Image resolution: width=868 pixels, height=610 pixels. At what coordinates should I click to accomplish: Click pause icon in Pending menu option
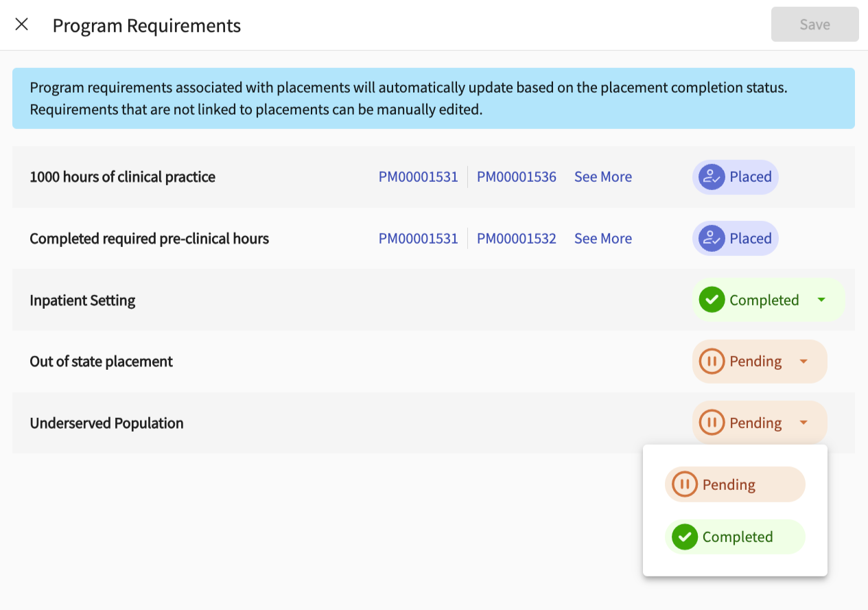(x=684, y=484)
